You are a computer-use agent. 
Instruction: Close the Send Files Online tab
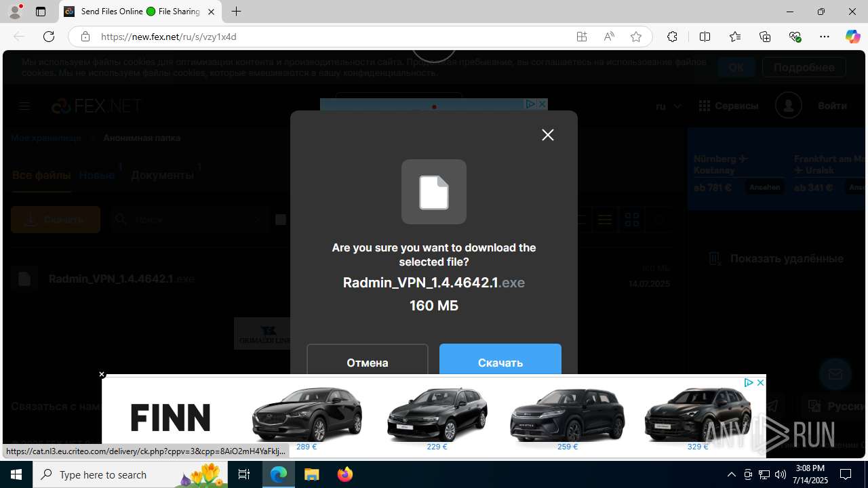[x=211, y=12]
